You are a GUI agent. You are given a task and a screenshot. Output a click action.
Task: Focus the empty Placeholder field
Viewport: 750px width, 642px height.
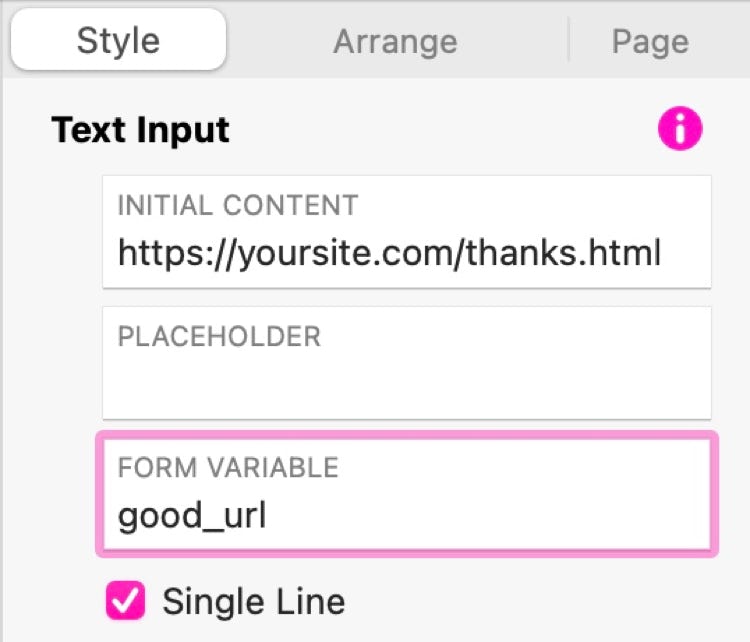[x=407, y=363]
